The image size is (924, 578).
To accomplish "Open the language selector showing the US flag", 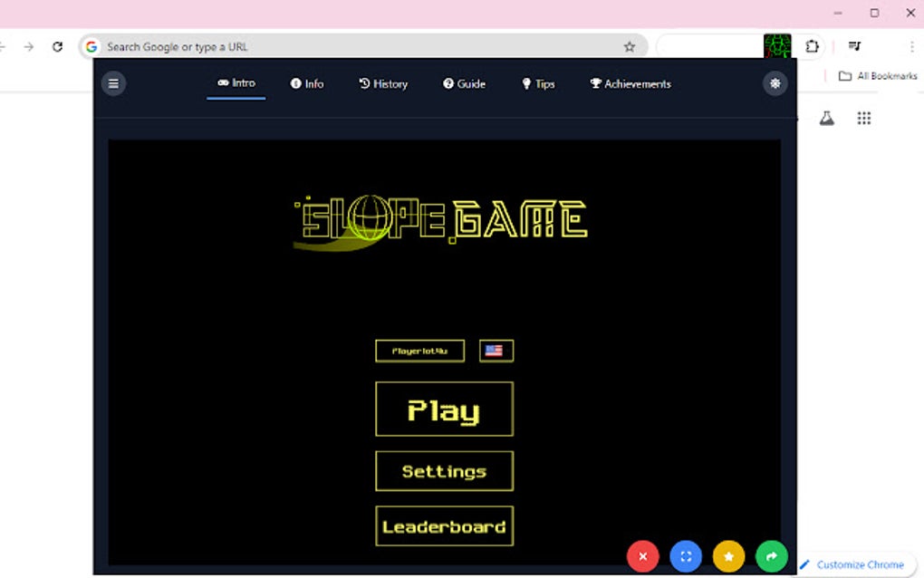I will pyautogui.click(x=496, y=351).
